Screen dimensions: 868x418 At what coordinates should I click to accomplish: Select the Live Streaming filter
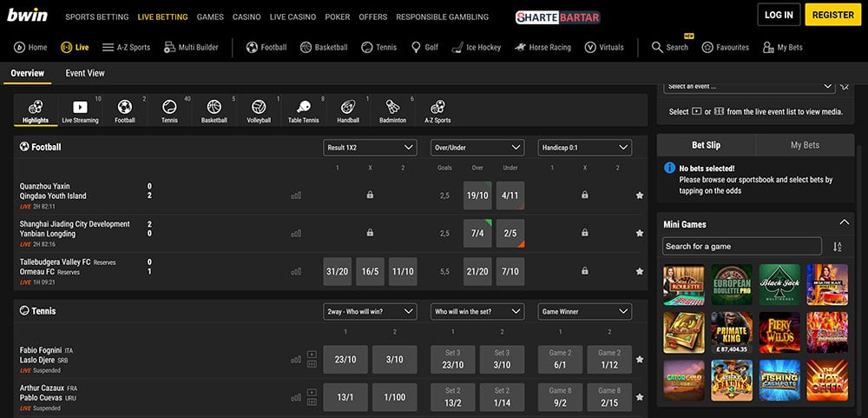pyautogui.click(x=80, y=111)
